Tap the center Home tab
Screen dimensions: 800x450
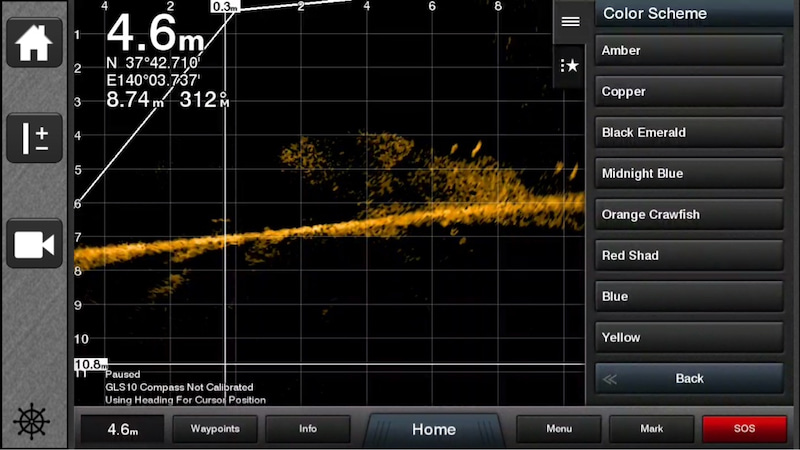[x=434, y=430]
